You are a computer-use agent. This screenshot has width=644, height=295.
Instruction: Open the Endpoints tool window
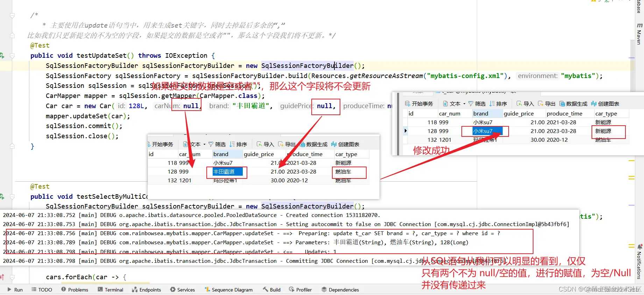[x=146, y=290]
